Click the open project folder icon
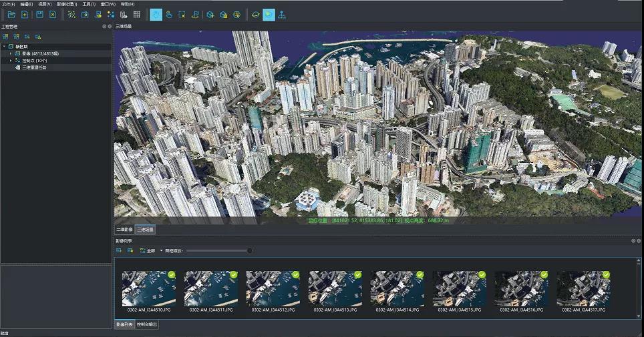 [11, 14]
